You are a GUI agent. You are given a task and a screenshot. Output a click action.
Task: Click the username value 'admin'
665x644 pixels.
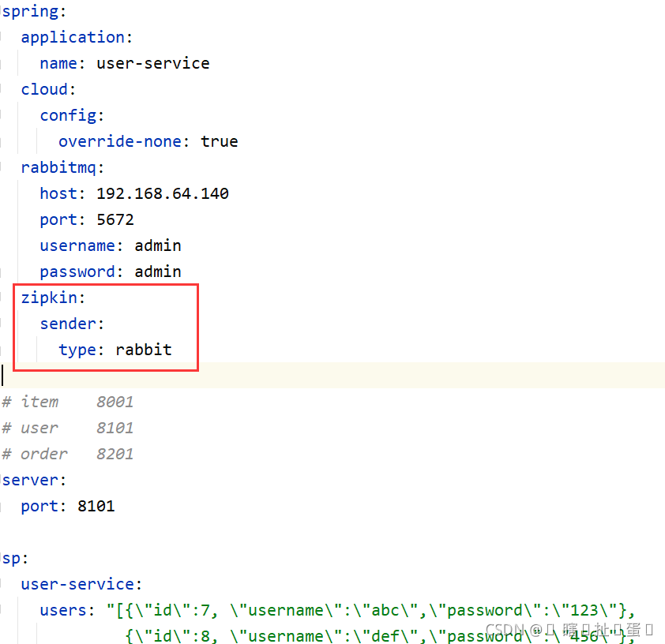point(158,245)
